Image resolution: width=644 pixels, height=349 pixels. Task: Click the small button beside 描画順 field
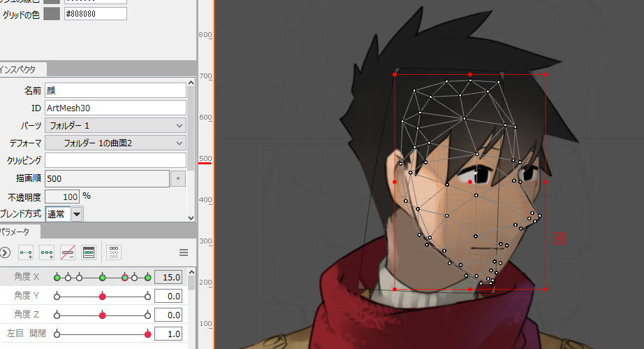click(178, 179)
